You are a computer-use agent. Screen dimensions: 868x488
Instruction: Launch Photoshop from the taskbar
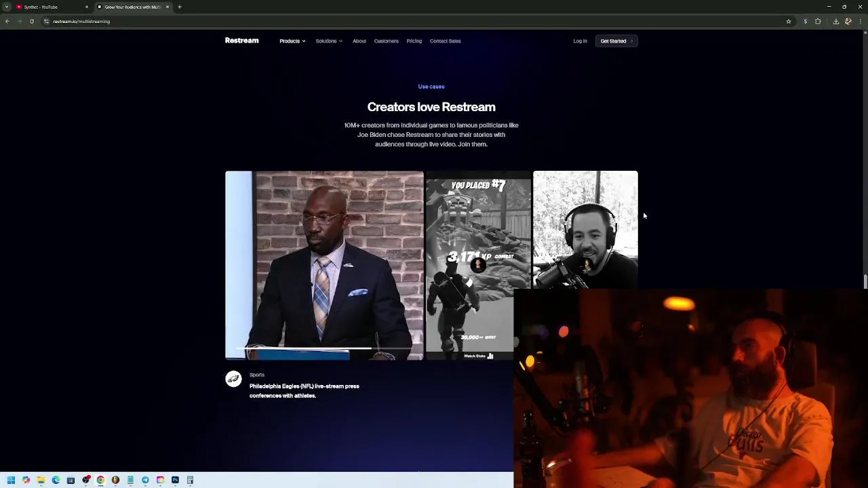175,480
